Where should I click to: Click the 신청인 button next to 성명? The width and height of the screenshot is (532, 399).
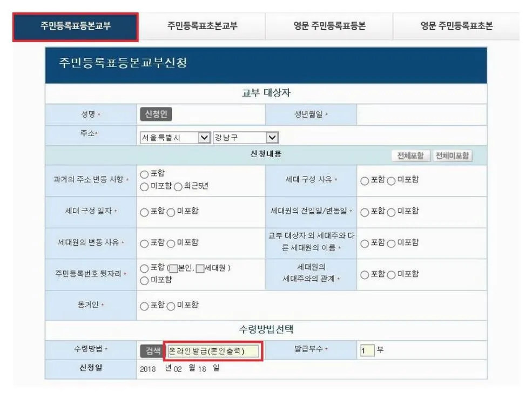pos(156,114)
